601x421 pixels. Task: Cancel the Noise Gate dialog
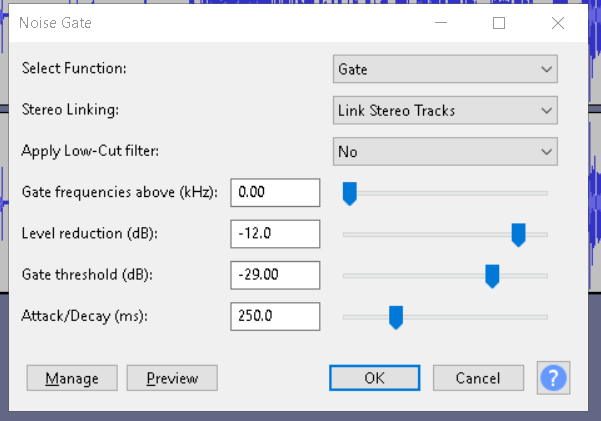[x=478, y=378]
